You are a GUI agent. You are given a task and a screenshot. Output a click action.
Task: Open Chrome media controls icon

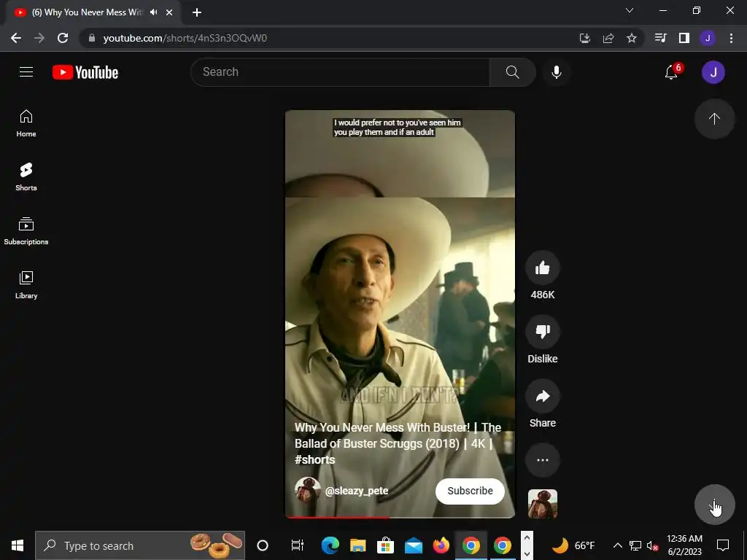pos(660,38)
